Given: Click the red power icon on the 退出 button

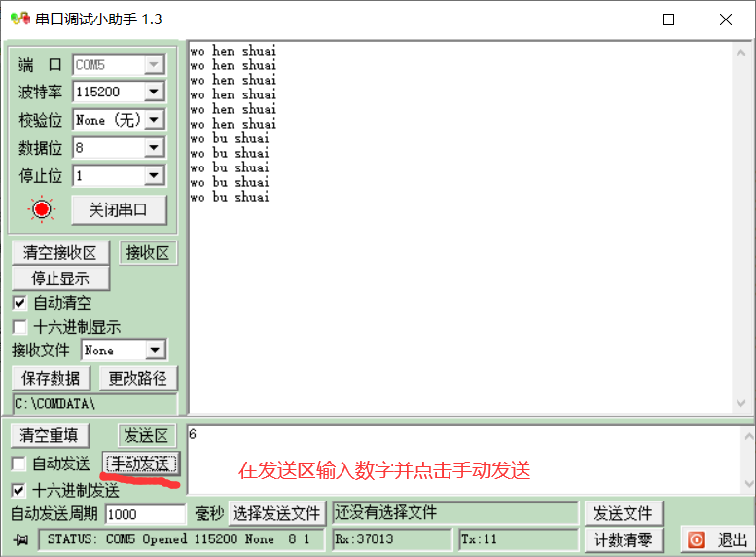Looking at the screenshot, I should [697, 539].
